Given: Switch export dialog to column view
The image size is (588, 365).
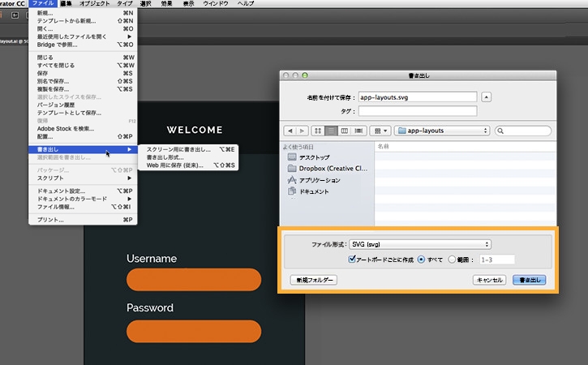Looking at the screenshot, I should point(344,131).
